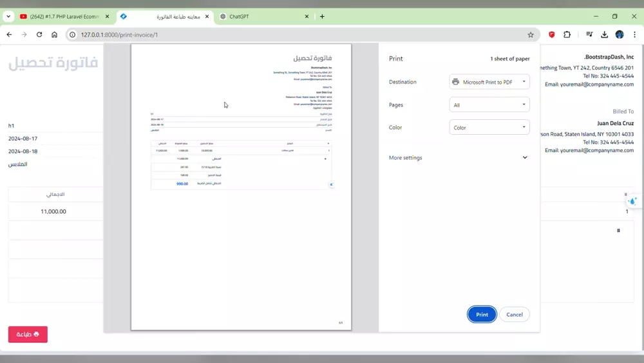
Task: Click the 2024-08-18 date value
Action: pyautogui.click(x=23, y=152)
